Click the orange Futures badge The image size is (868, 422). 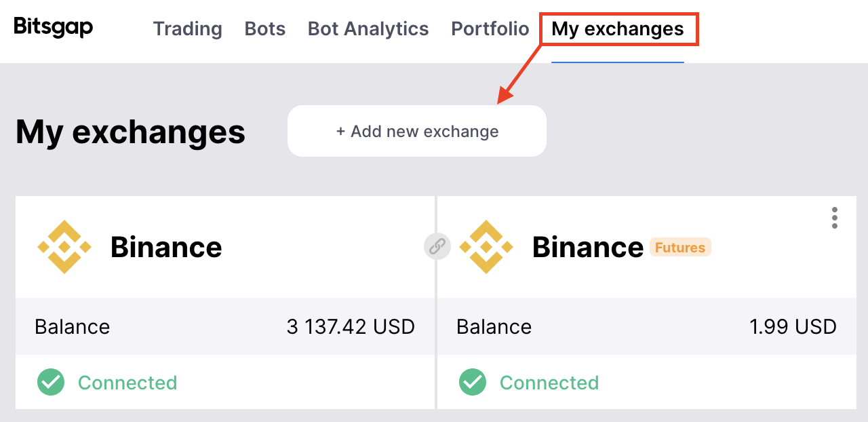(x=680, y=248)
